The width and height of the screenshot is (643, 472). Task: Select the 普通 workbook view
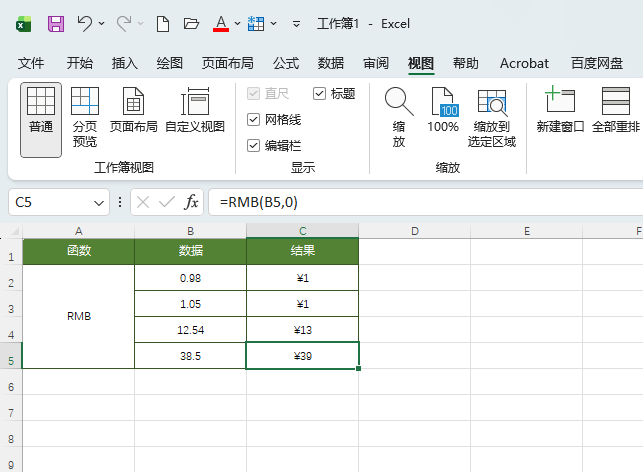point(41,120)
